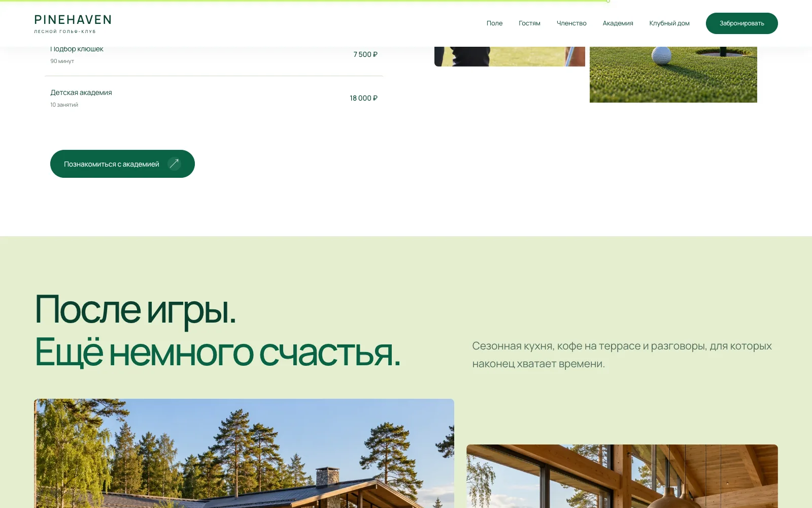
Task: Click the 7 500 ₽ price
Action: click(x=365, y=54)
